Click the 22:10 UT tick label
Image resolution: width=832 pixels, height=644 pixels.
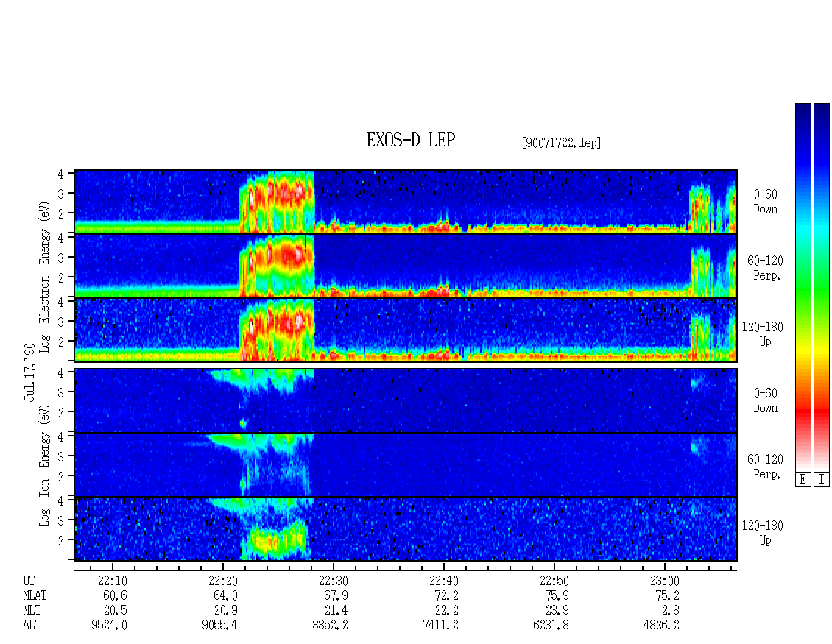[x=113, y=581]
